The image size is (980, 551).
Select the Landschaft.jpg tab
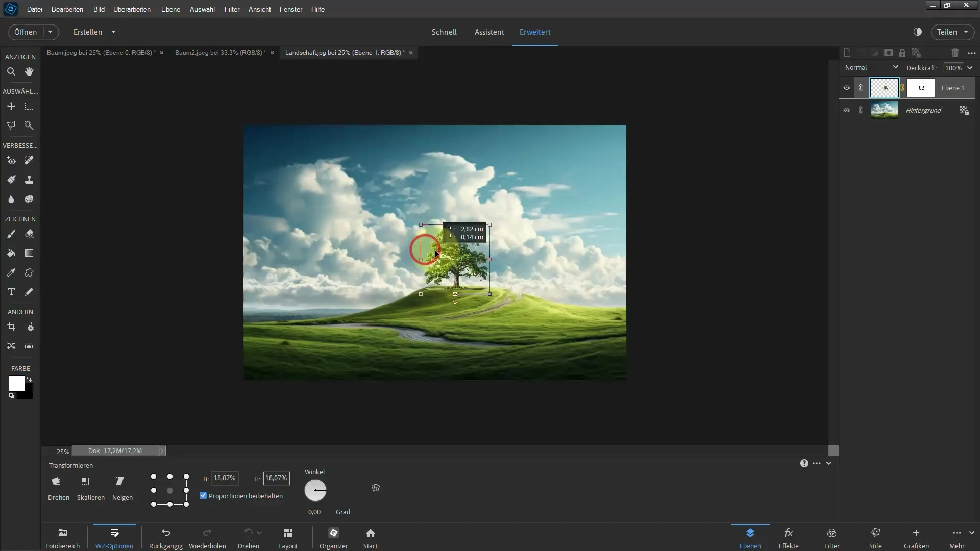pos(345,52)
